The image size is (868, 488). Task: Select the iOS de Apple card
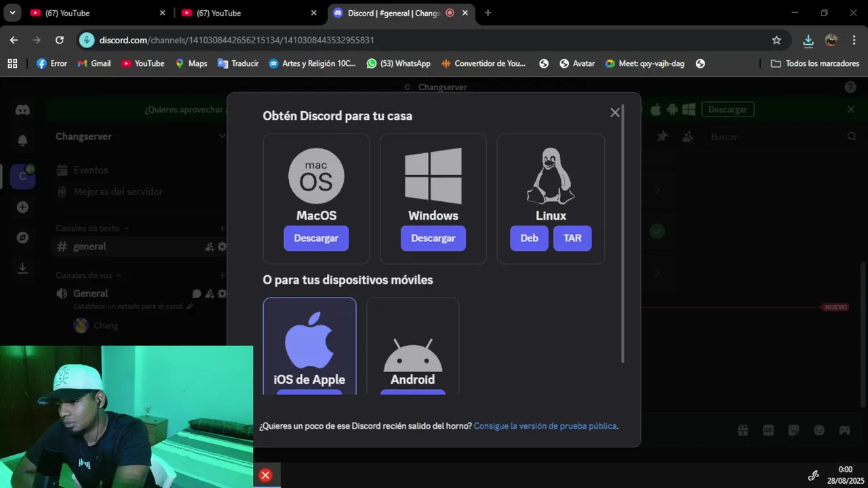309,346
